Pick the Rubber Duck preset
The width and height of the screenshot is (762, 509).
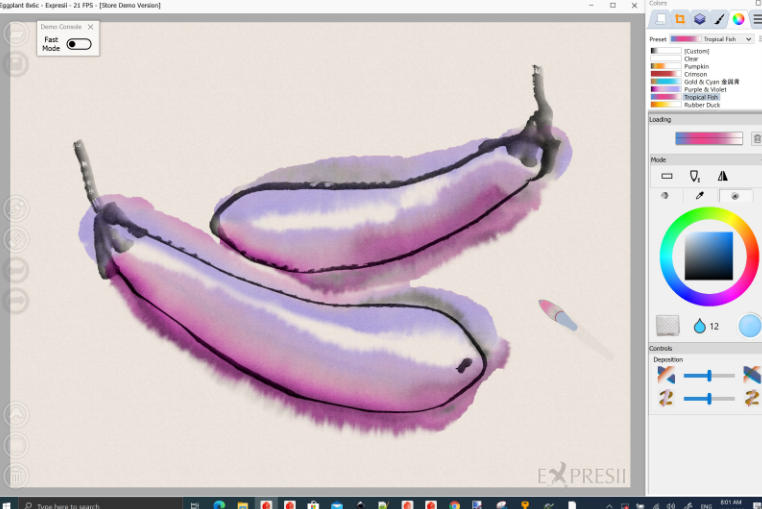coord(701,104)
